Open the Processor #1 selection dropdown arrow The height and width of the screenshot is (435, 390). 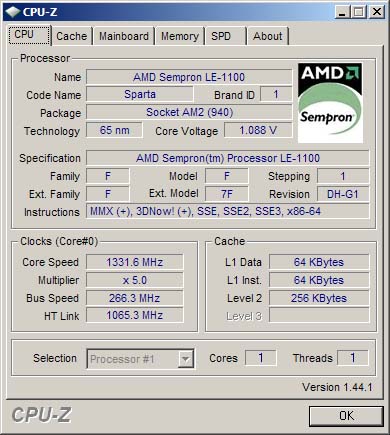point(185,359)
